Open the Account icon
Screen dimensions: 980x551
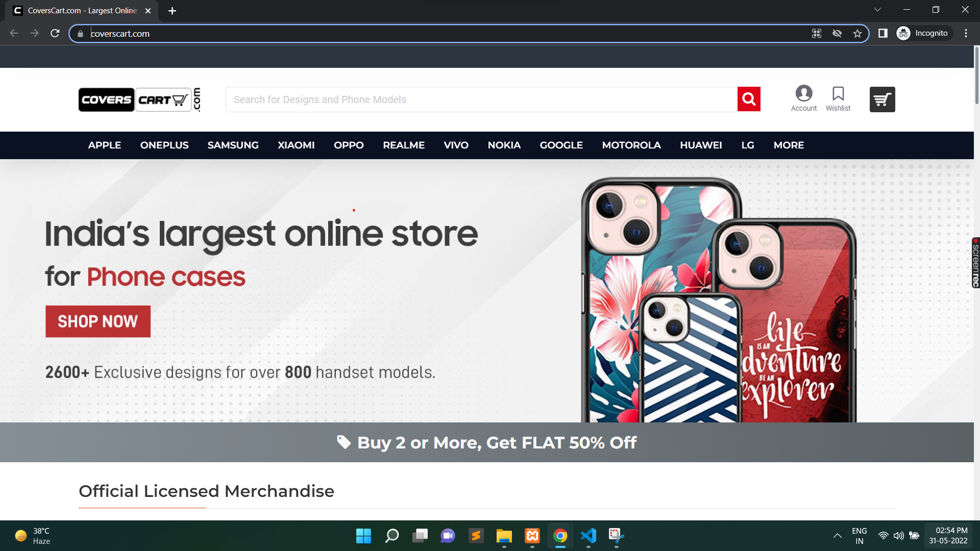coord(804,98)
